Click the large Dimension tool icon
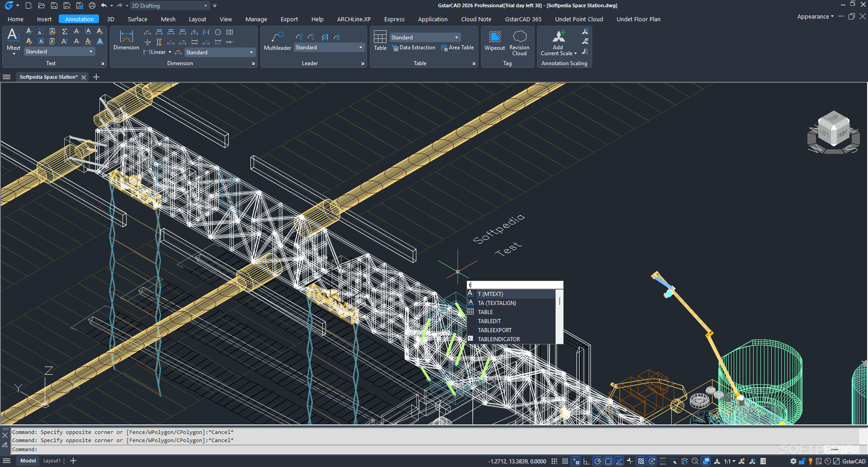This screenshot has height=467, width=868. click(x=127, y=36)
